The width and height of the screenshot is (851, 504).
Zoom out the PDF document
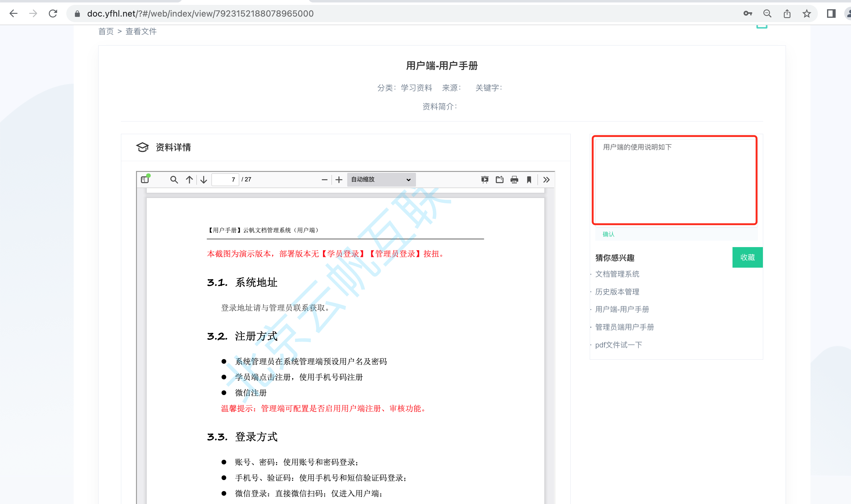tap(324, 180)
